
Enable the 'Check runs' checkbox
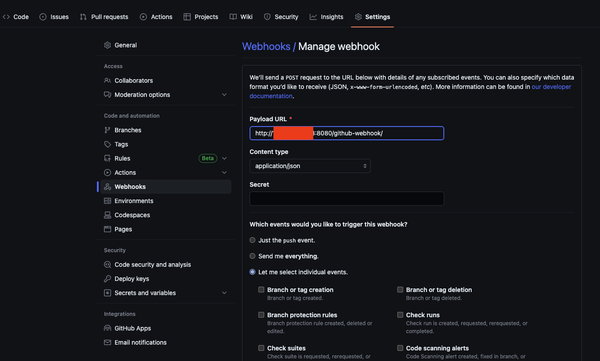click(400, 315)
